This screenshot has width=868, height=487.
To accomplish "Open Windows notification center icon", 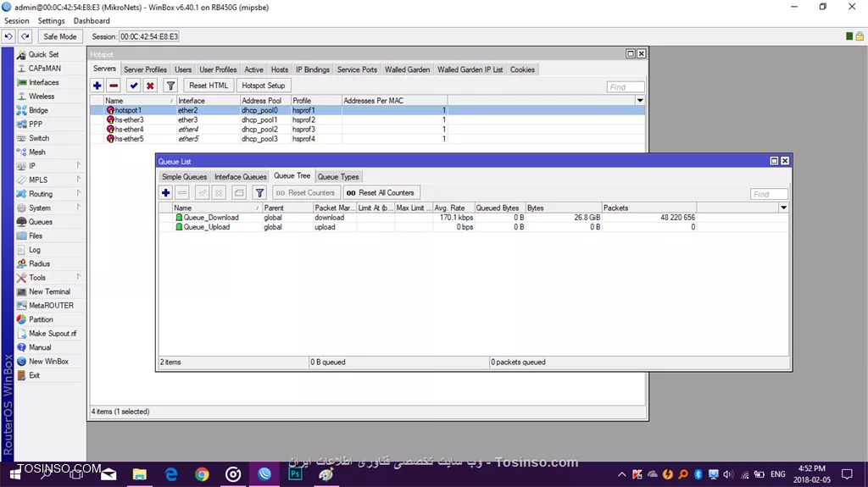I will (847, 474).
